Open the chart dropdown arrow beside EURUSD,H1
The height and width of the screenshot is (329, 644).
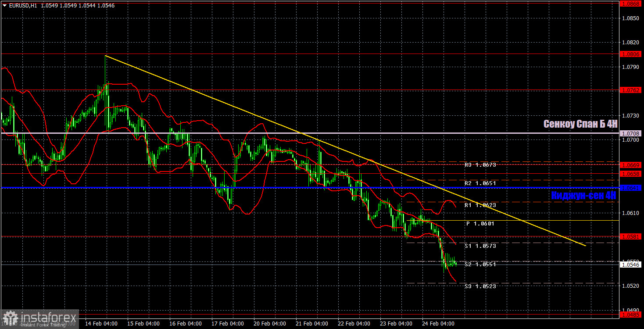click(4, 6)
